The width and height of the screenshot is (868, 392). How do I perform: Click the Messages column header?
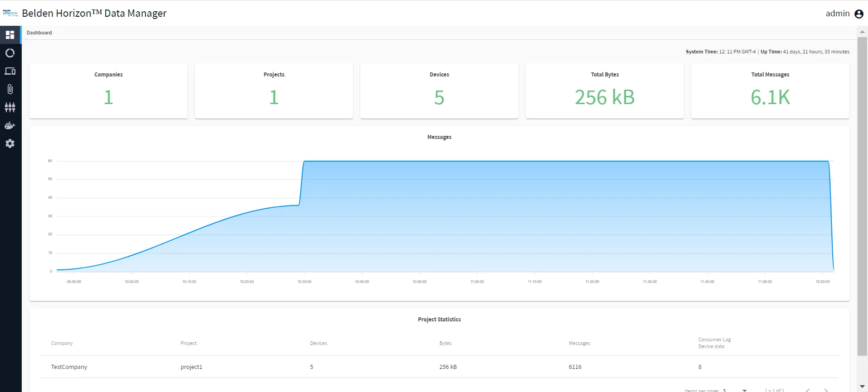click(580, 343)
